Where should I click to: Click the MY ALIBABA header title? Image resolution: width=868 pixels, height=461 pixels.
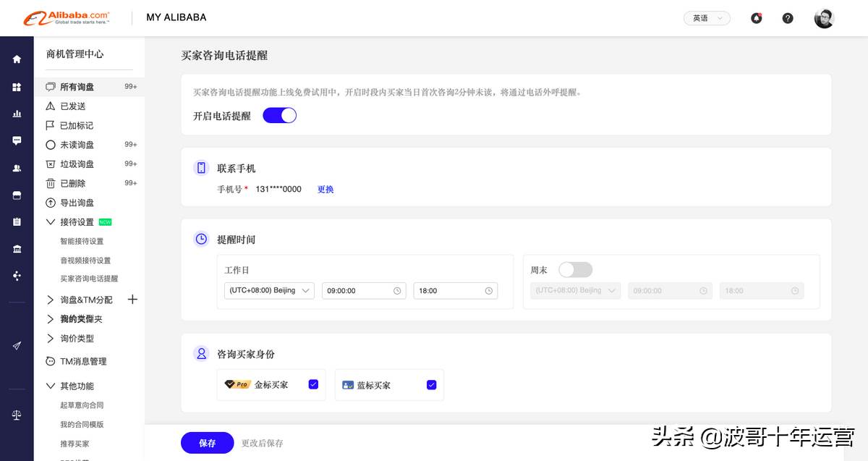176,17
